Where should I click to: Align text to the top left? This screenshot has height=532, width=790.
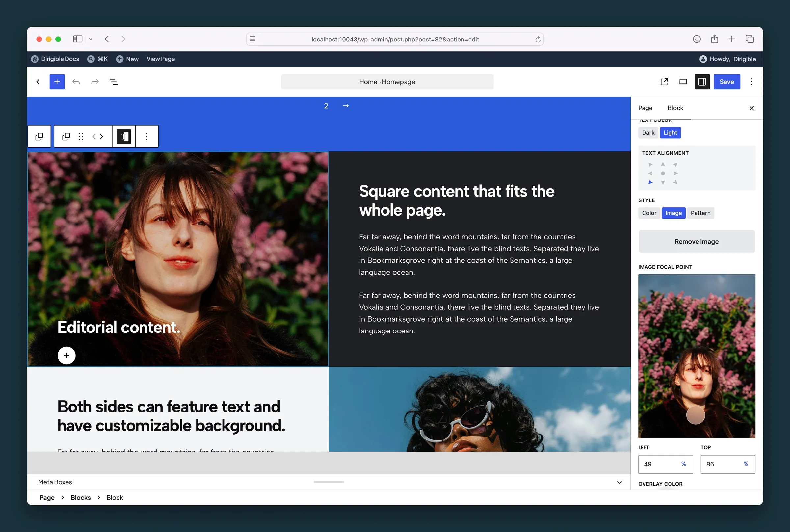[x=650, y=165]
